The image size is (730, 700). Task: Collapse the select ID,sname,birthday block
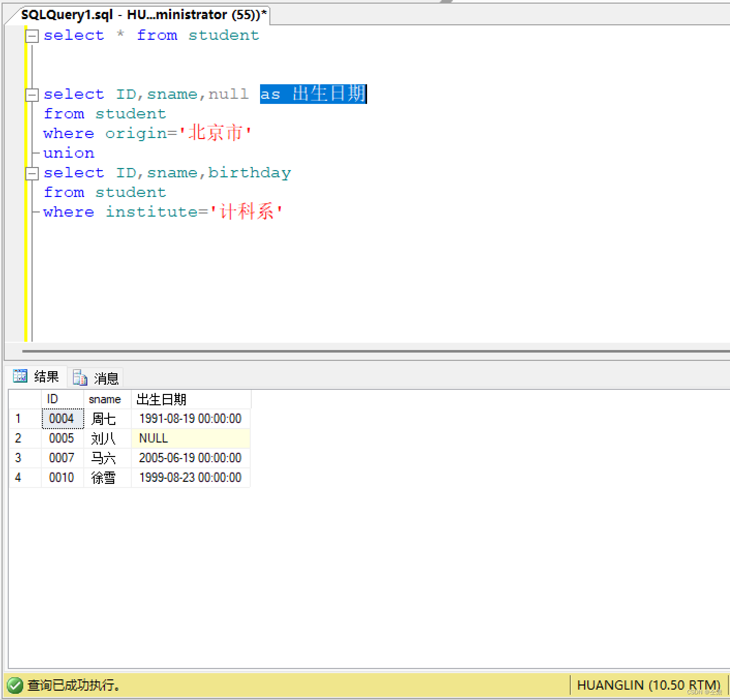pyautogui.click(x=32, y=173)
